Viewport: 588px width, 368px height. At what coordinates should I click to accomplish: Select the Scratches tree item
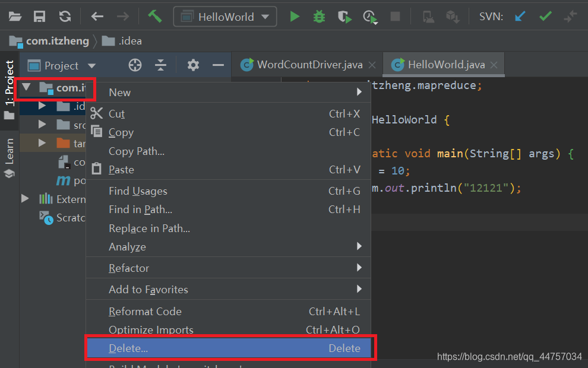63,218
